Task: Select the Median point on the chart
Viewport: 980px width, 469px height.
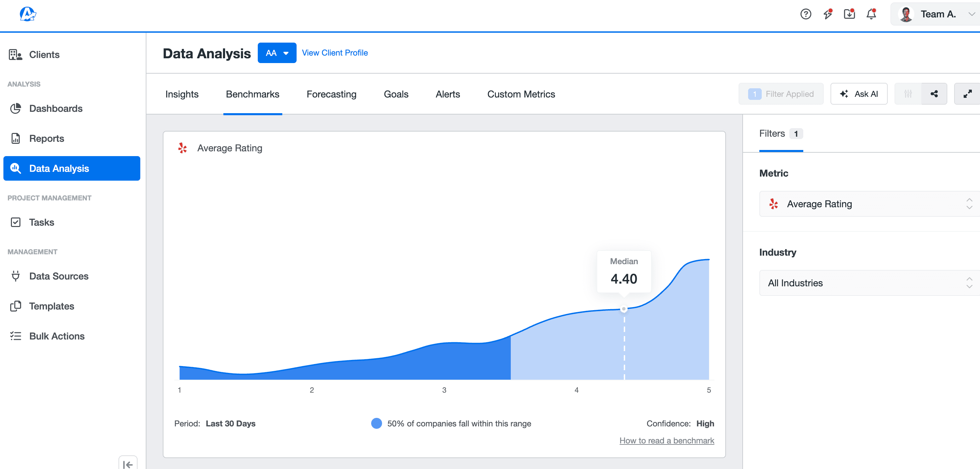Action: point(623,309)
